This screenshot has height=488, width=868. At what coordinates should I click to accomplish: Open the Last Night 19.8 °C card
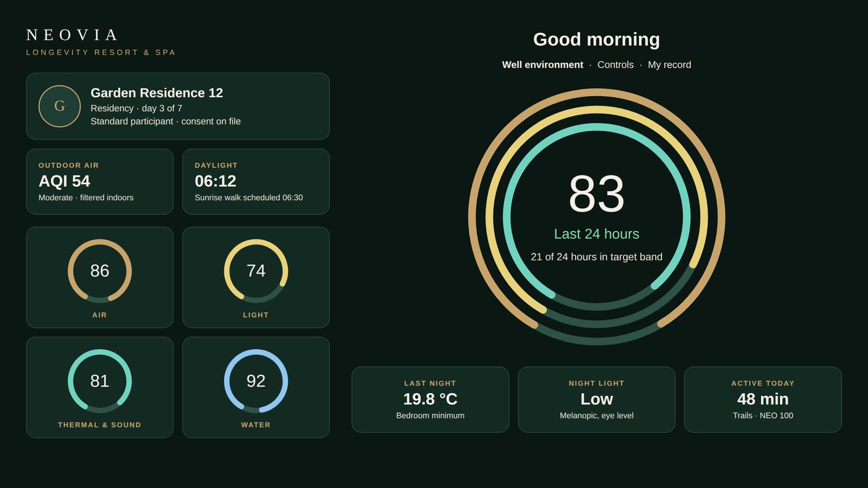click(430, 400)
